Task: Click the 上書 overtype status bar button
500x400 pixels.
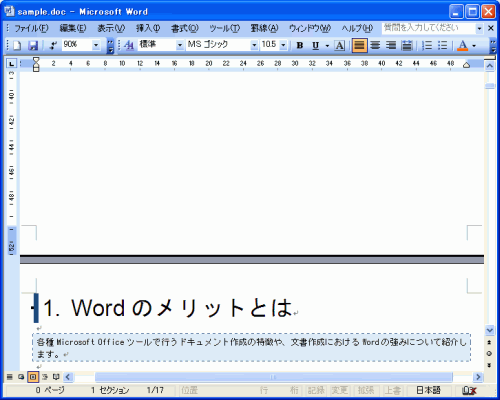Action: pyautogui.click(x=392, y=390)
